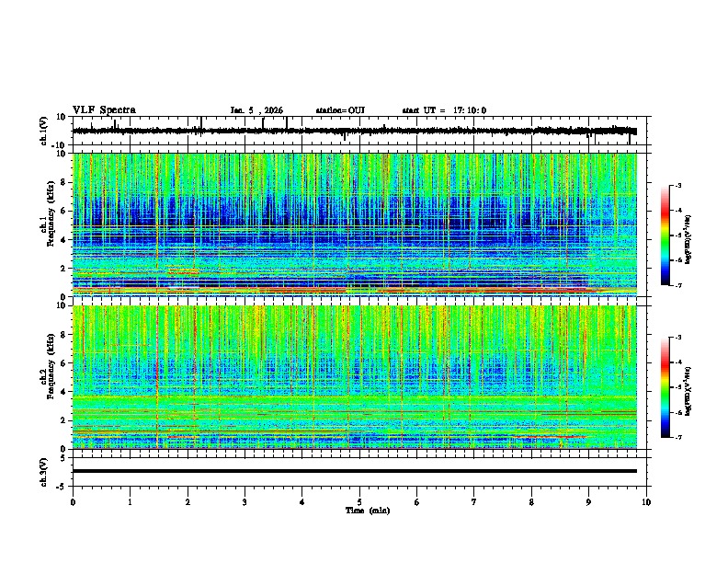Click the "station=OUI" header text
Screen dimensions: 728x563
340,110
